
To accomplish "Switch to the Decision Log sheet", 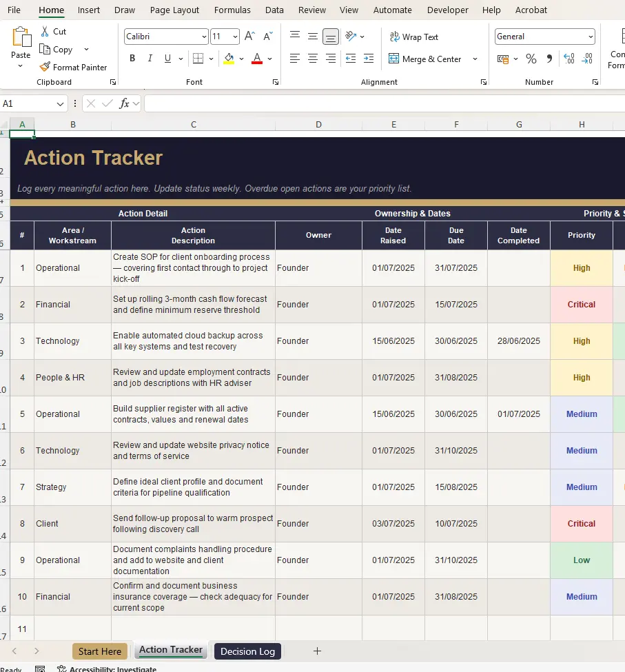I will pos(247,651).
